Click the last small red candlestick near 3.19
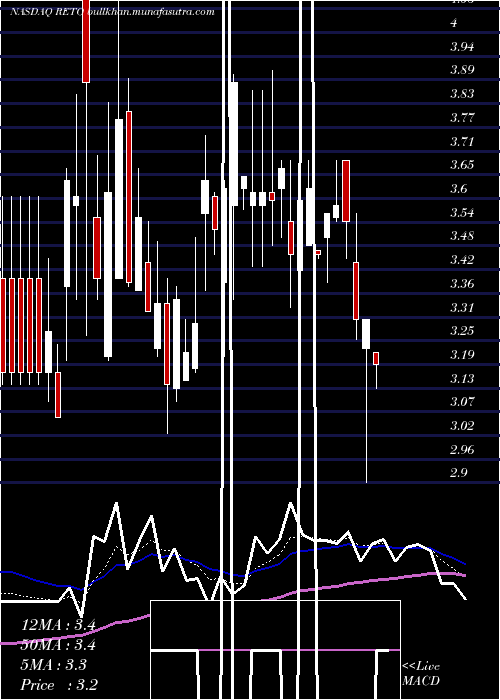The height and width of the screenshot is (700, 500). coord(376,358)
